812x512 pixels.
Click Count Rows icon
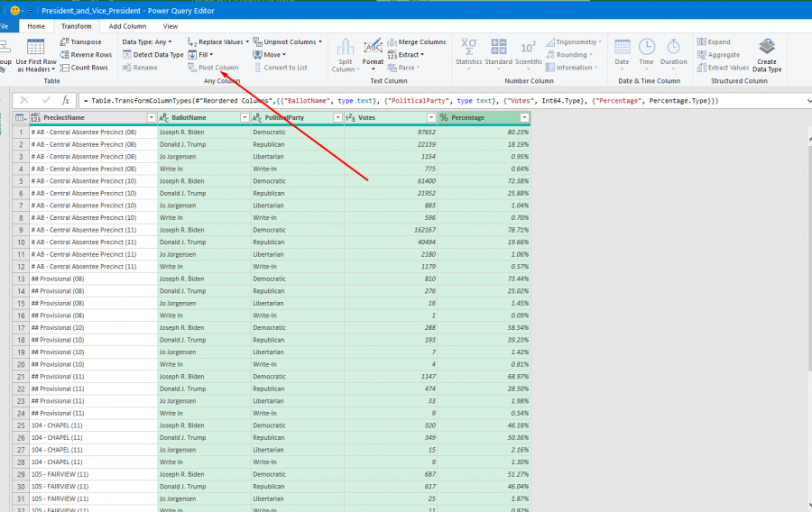pyautogui.click(x=64, y=68)
